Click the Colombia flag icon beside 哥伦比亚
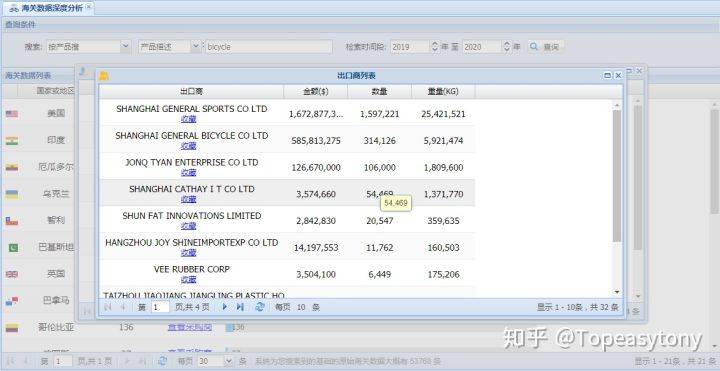 click(12, 328)
